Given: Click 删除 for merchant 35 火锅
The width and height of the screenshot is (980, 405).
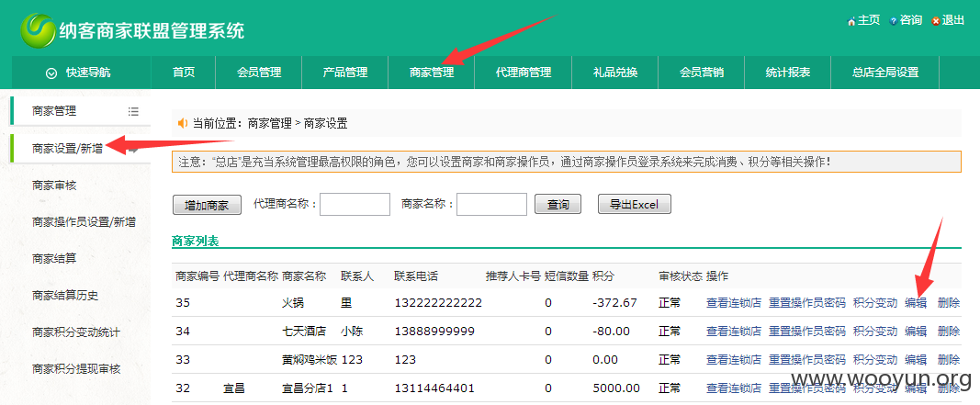Looking at the screenshot, I should tap(949, 302).
